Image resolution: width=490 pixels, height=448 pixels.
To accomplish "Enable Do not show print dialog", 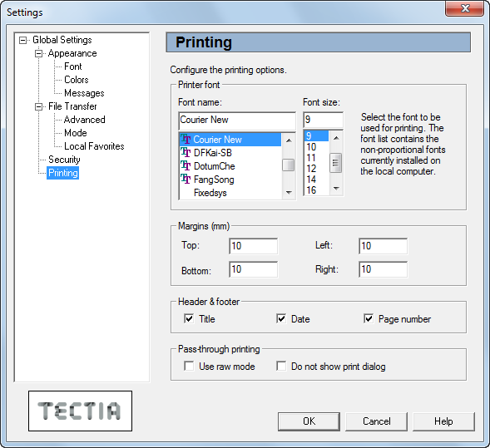I will tap(281, 366).
